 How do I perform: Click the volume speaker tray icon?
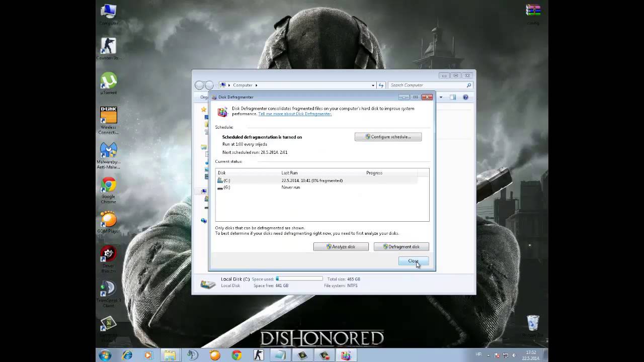[515, 355]
